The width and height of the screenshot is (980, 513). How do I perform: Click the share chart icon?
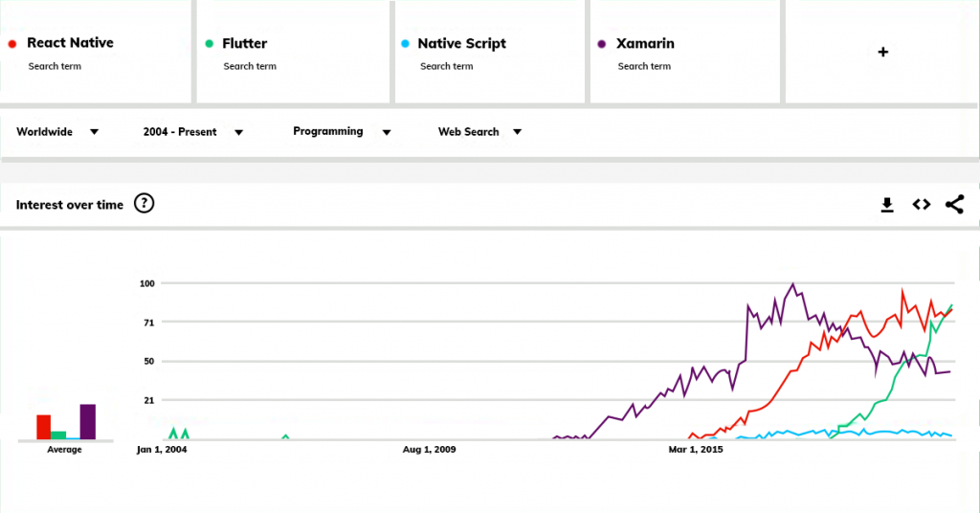[x=954, y=204]
